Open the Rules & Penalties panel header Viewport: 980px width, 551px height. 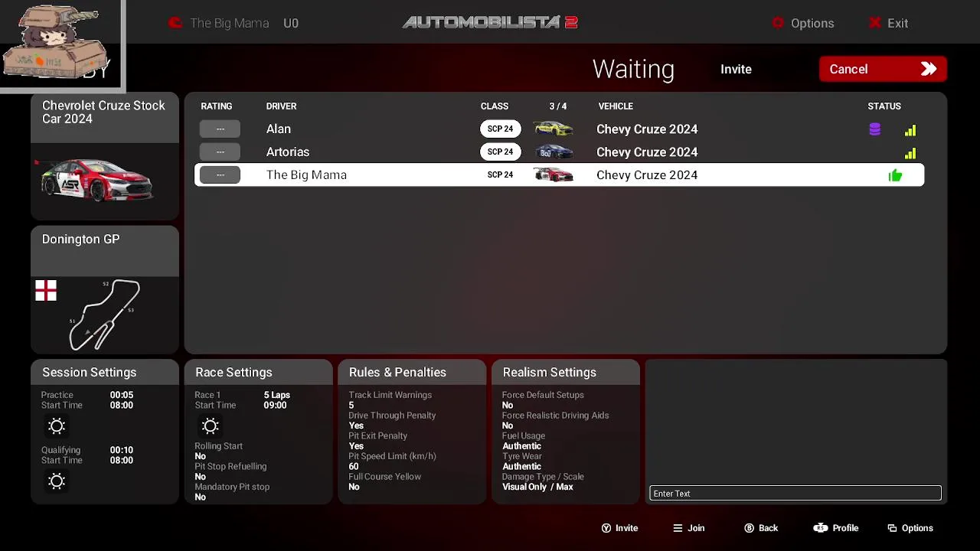[412, 372]
